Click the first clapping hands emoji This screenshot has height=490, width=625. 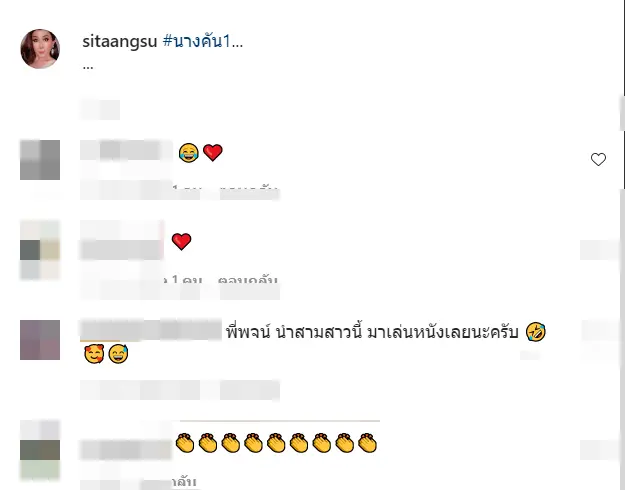pos(185,443)
